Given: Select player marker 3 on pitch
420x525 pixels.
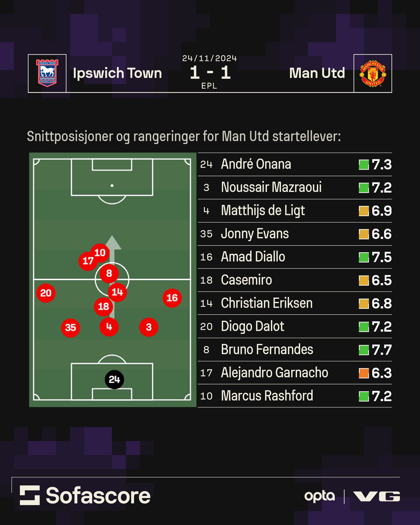Looking at the screenshot, I should (x=148, y=327).
